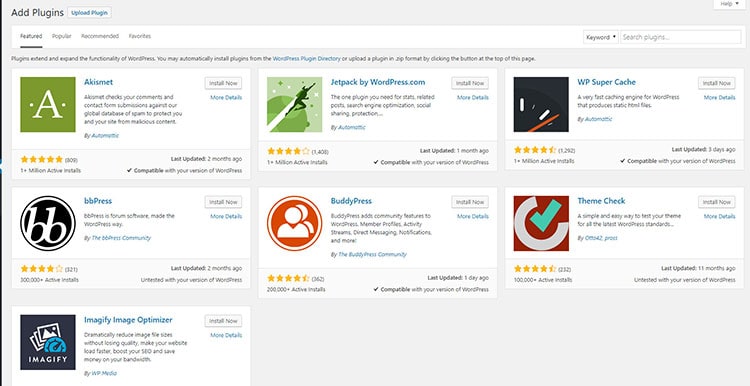View More Details for Jetpack
Viewport: 750px width, 386px height.
click(x=473, y=98)
